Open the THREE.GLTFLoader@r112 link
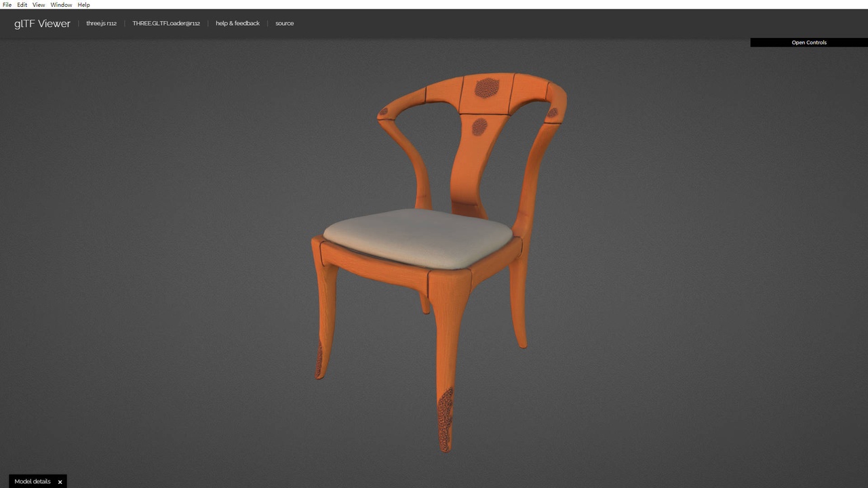This screenshot has height=488, width=868. click(166, 23)
